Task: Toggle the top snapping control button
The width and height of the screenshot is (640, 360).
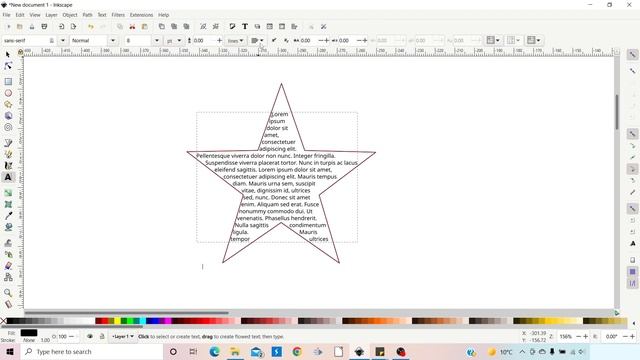Action: (632, 54)
